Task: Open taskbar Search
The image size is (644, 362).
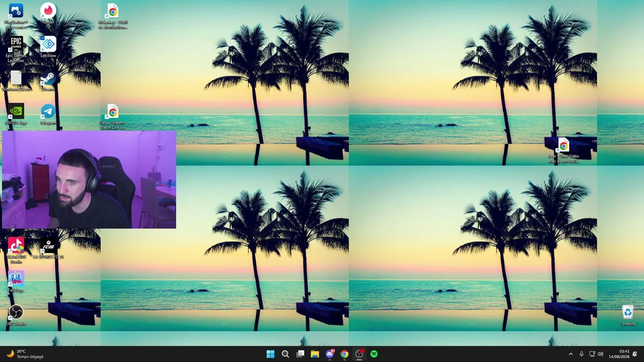Action: coord(285,354)
